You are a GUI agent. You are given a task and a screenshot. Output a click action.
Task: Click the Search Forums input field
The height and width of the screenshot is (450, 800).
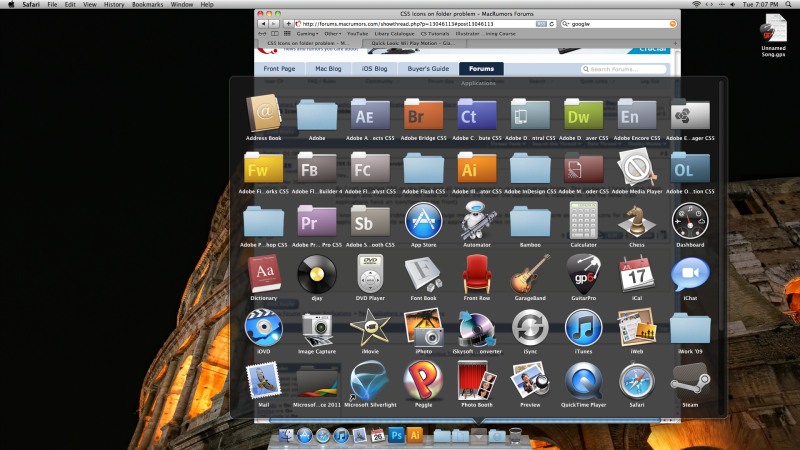(624, 69)
